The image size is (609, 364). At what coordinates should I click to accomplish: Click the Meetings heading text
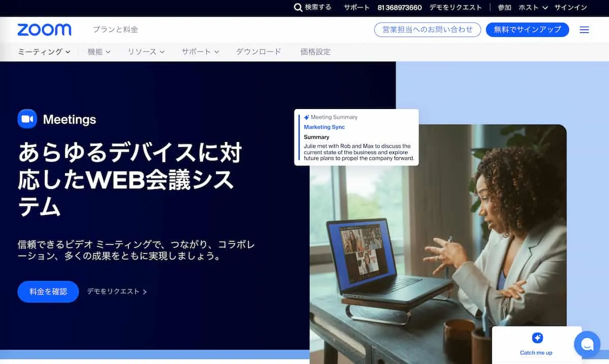pos(70,120)
